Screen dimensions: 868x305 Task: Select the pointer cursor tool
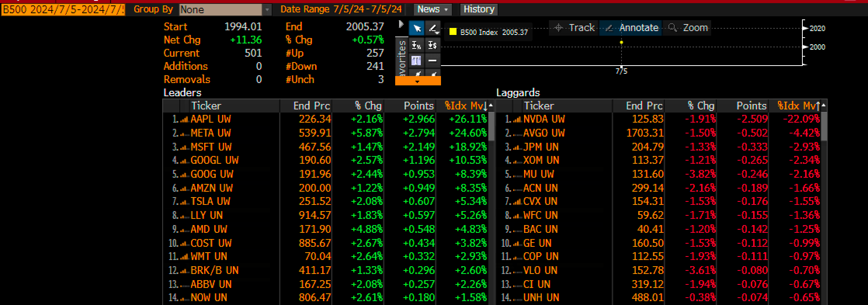pyautogui.click(x=417, y=28)
